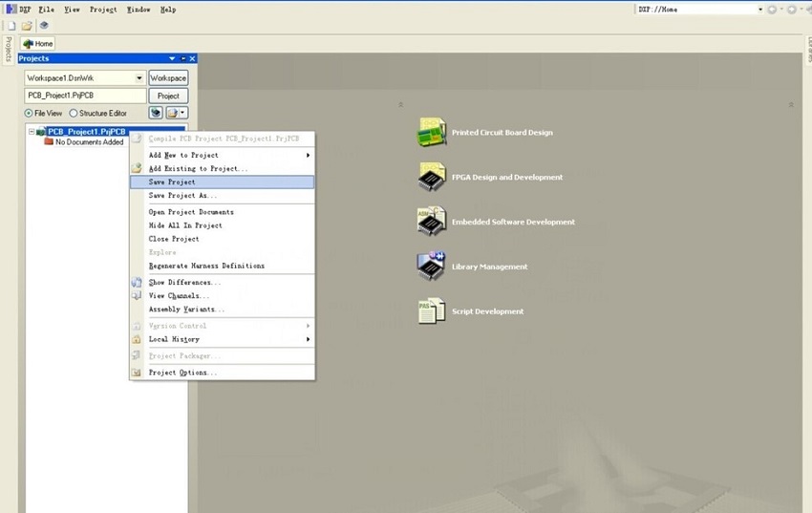The image size is (812, 513).
Task: Click the Project Options icon
Action: click(137, 373)
